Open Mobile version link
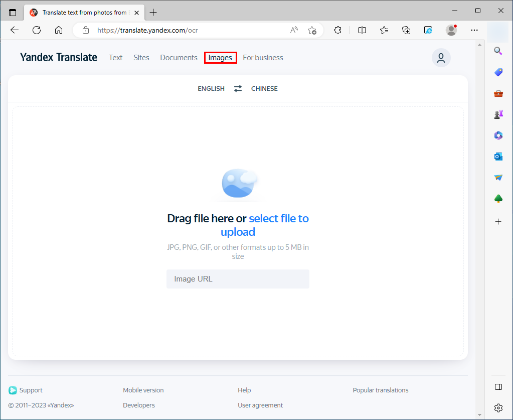 tap(143, 390)
